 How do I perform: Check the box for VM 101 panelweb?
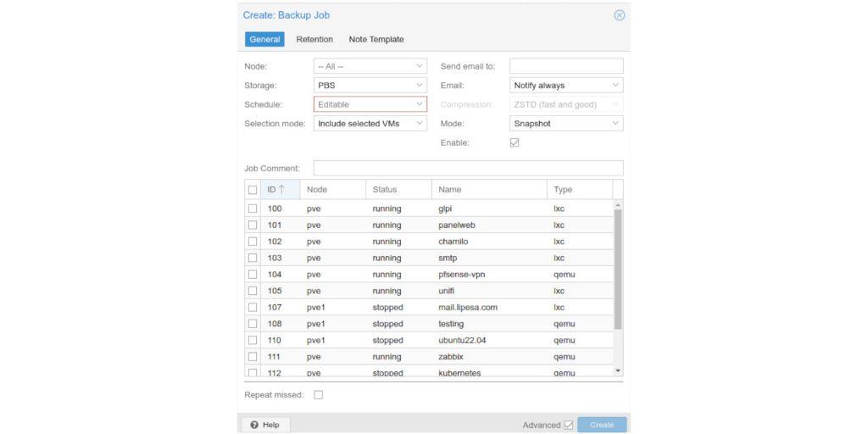click(x=253, y=225)
